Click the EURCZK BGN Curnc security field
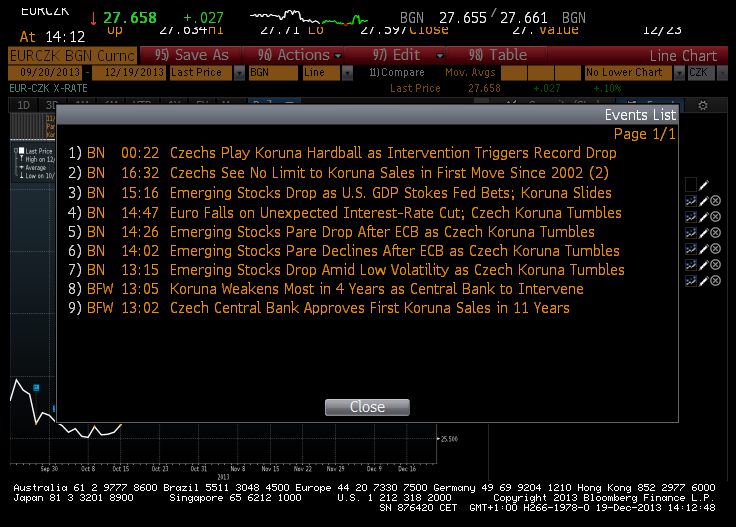This screenshot has width=736, height=527. click(x=72, y=55)
